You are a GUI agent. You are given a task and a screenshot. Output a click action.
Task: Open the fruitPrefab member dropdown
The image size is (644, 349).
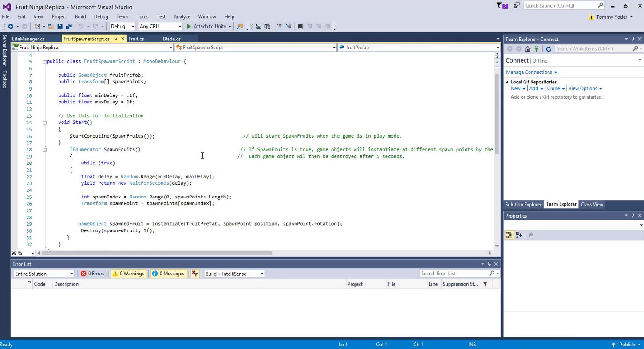pos(419,48)
